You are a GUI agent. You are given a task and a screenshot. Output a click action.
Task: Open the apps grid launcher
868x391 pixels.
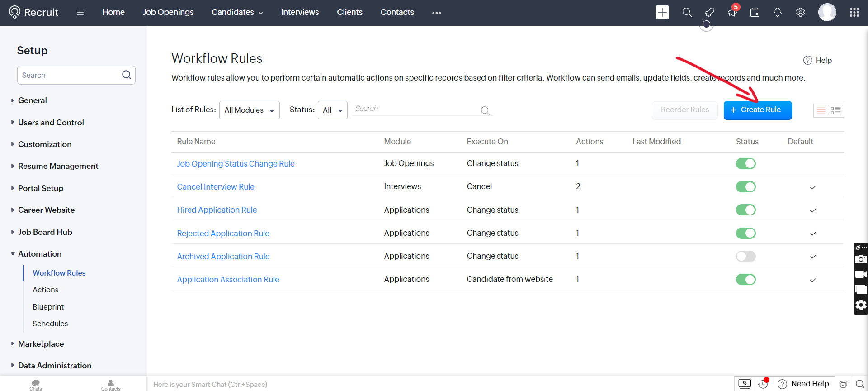point(854,12)
